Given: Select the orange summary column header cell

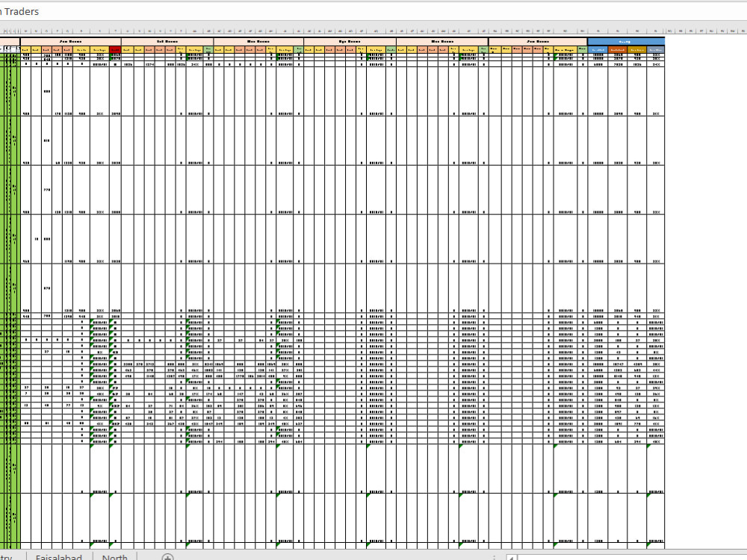Looking at the screenshot, I should tap(618, 49).
